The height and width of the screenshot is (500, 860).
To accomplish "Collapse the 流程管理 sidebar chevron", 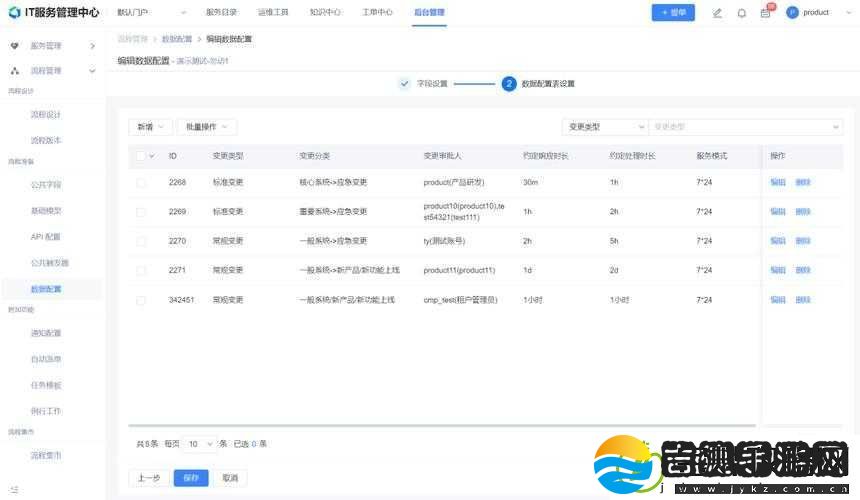I will tap(92, 71).
